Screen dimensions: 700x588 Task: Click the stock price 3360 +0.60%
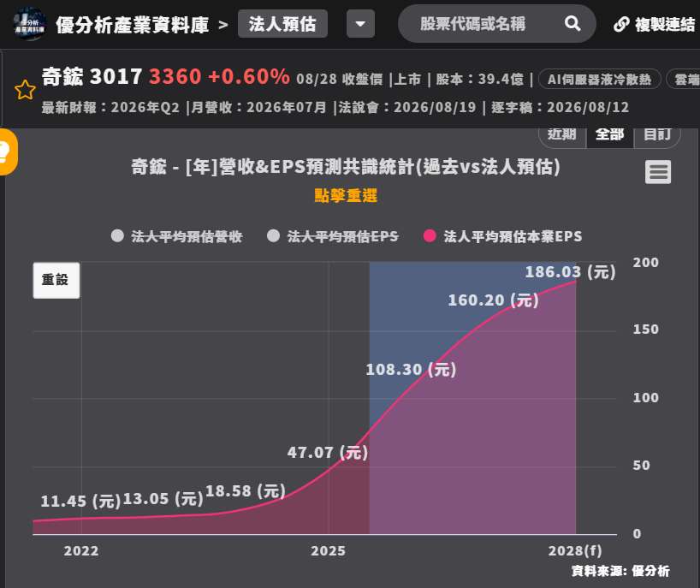(219, 76)
